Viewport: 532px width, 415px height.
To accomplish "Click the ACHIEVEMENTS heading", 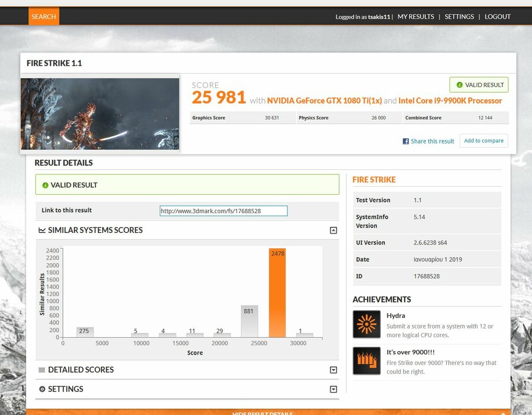I will point(382,300).
